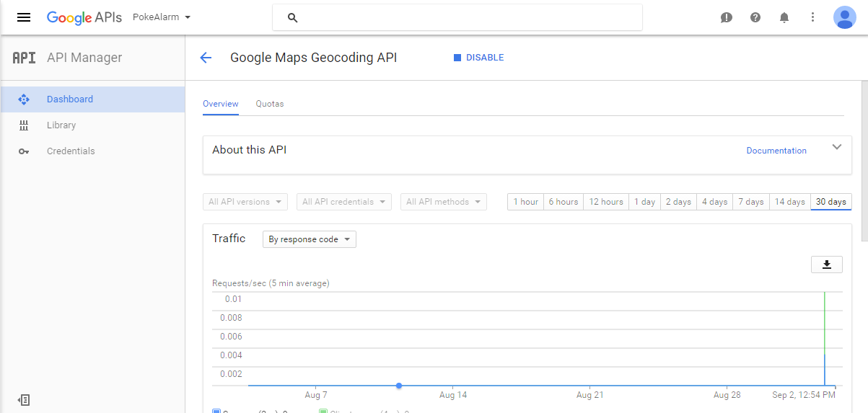This screenshot has height=413, width=868.
Task: Download the traffic chart data
Action: (827, 265)
